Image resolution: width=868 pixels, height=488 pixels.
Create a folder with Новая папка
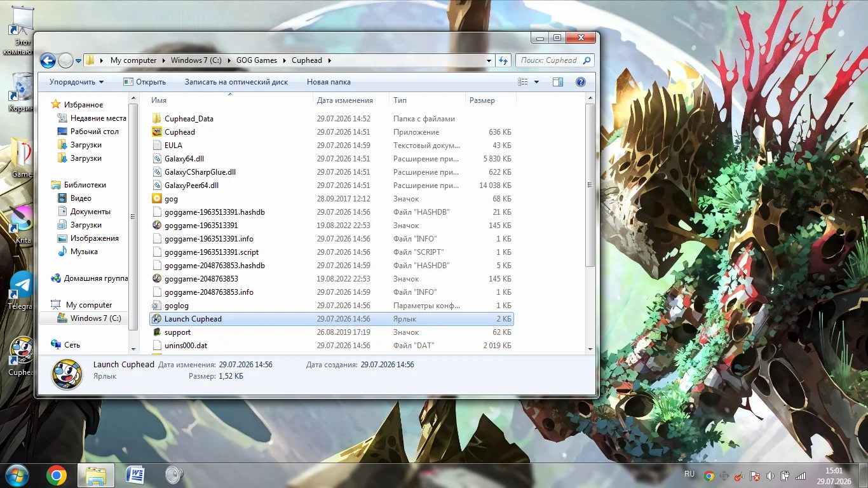329,82
